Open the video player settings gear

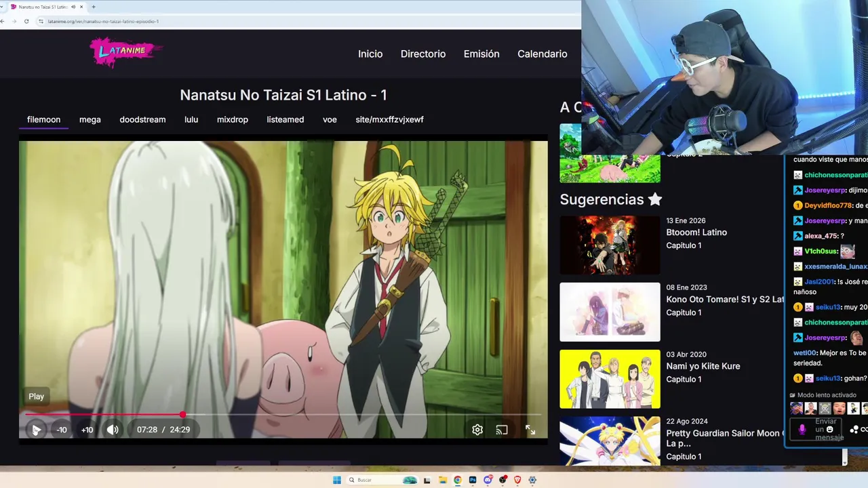tap(477, 430)
